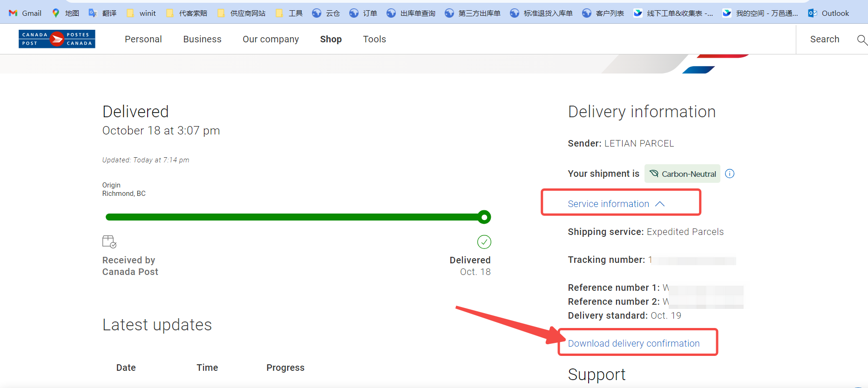Open the Our company menu
The image size is (868, 388).
271,39
